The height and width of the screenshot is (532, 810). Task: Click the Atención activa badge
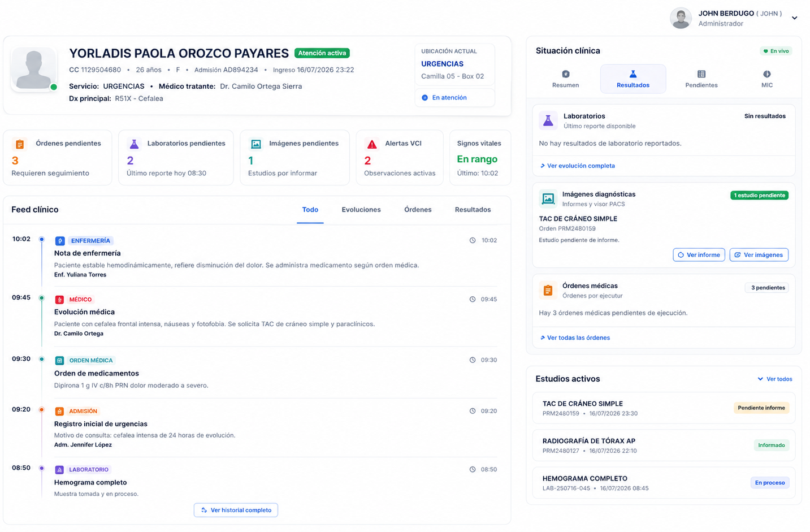322,53
